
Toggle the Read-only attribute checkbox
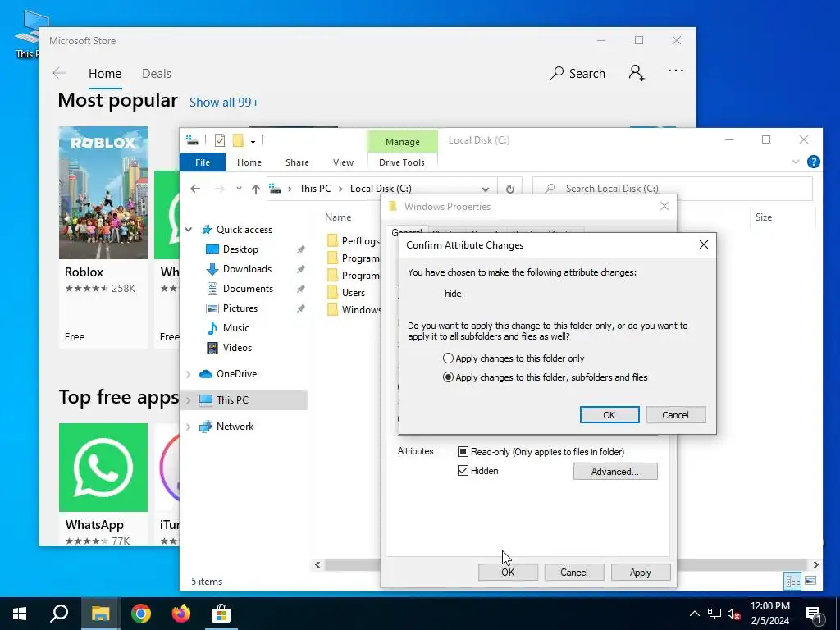(x=463, y=452)
